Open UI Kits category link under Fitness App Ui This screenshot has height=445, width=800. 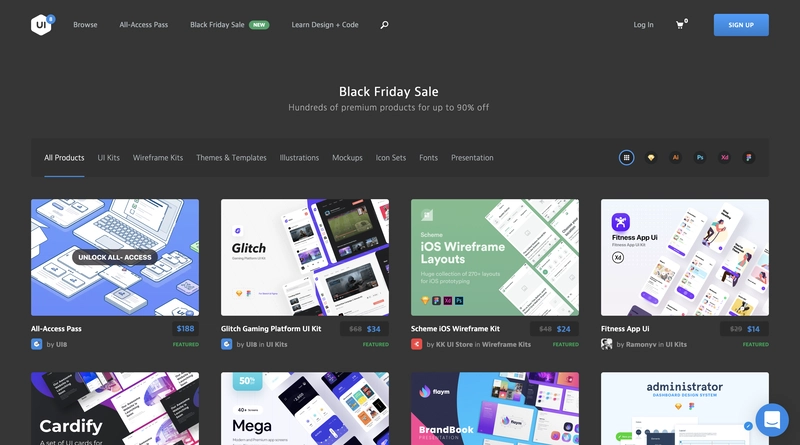[676, 344]
